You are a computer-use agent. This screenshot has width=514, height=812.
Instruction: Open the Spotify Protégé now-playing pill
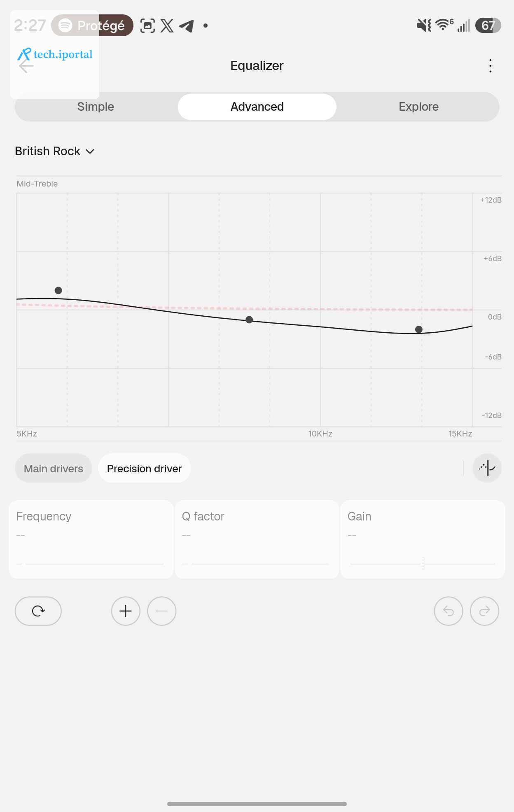[x=92, y=26]
